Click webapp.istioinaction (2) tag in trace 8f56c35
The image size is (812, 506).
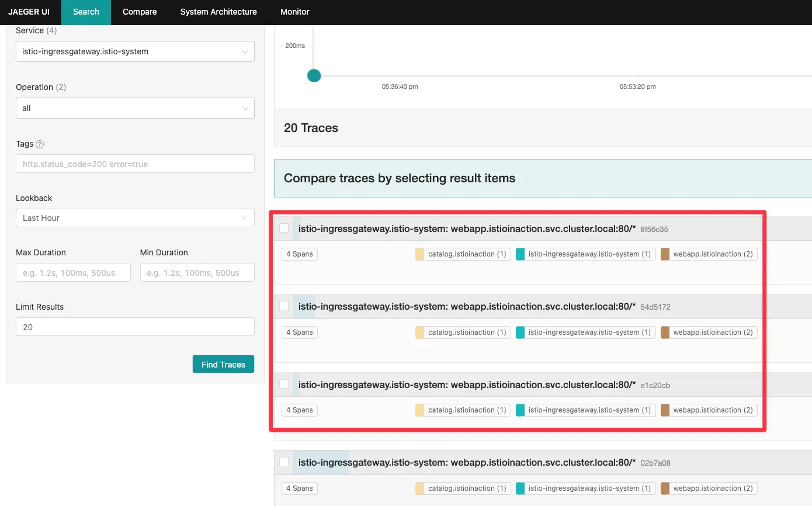[709, 254]
